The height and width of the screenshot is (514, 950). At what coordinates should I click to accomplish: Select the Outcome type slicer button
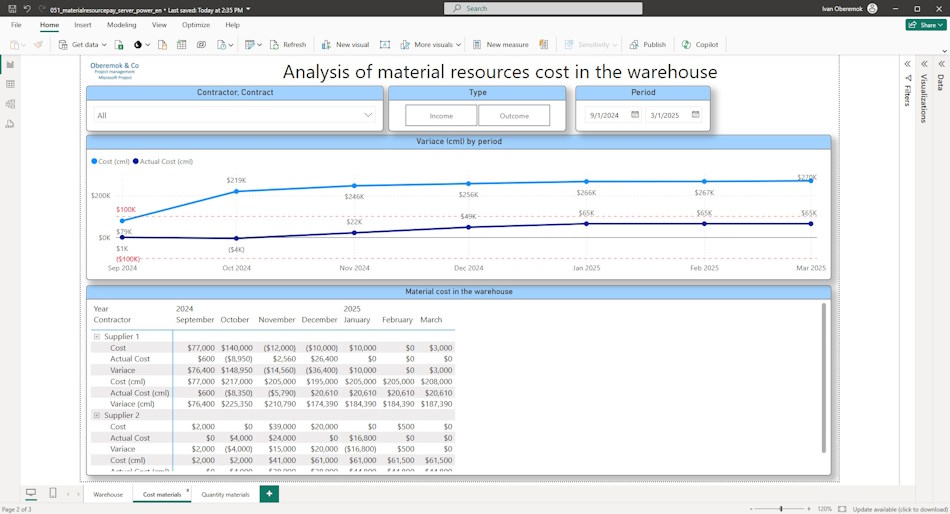[x=514, y=116]
